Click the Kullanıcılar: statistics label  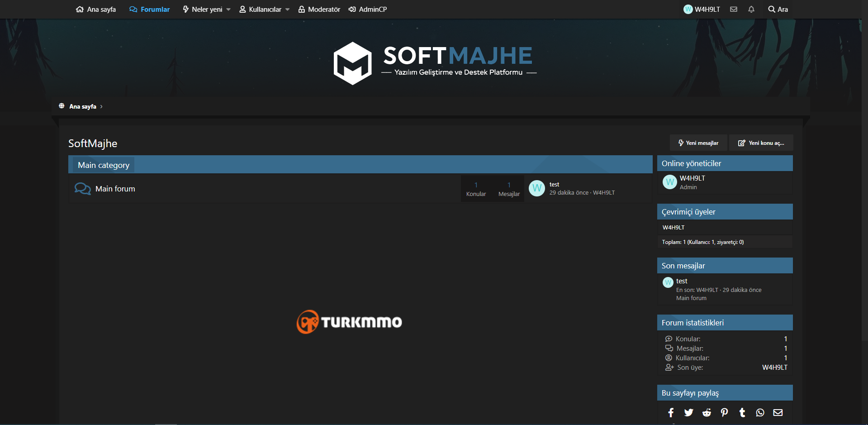(693, 358)
